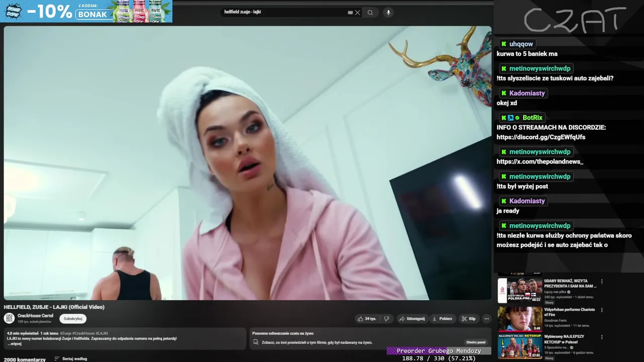Download the video via Pobierz
Image resolution: width=644 pixels, height=362 pixels.
pos(442,319)
